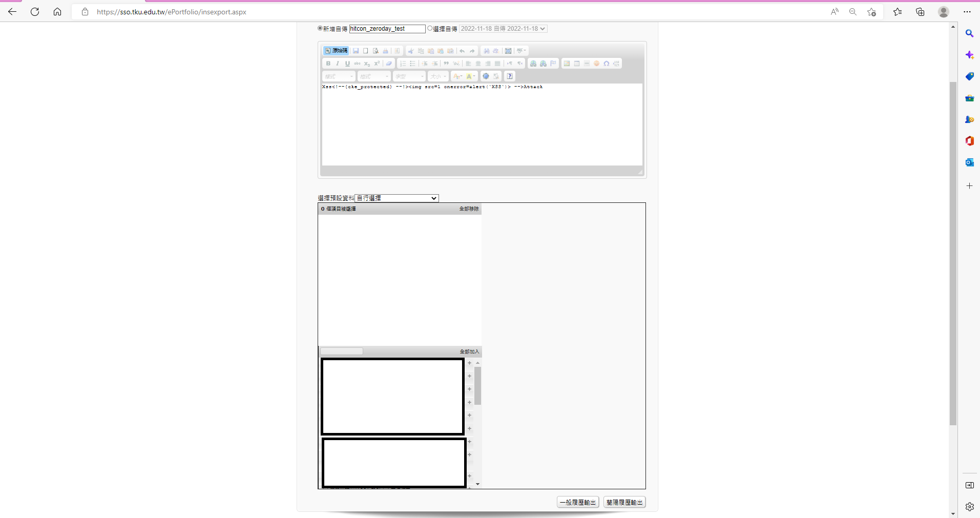Click the Select All icon
The height and width of the screenshot is (518, 980).
coord(508,51)
